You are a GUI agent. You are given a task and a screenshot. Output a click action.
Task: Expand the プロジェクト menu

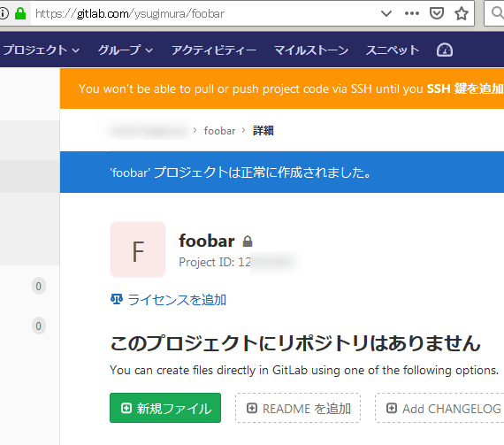[42, 50]
